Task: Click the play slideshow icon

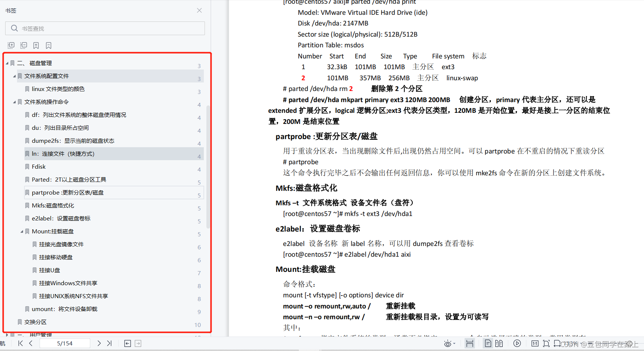Action: [517, 343]
